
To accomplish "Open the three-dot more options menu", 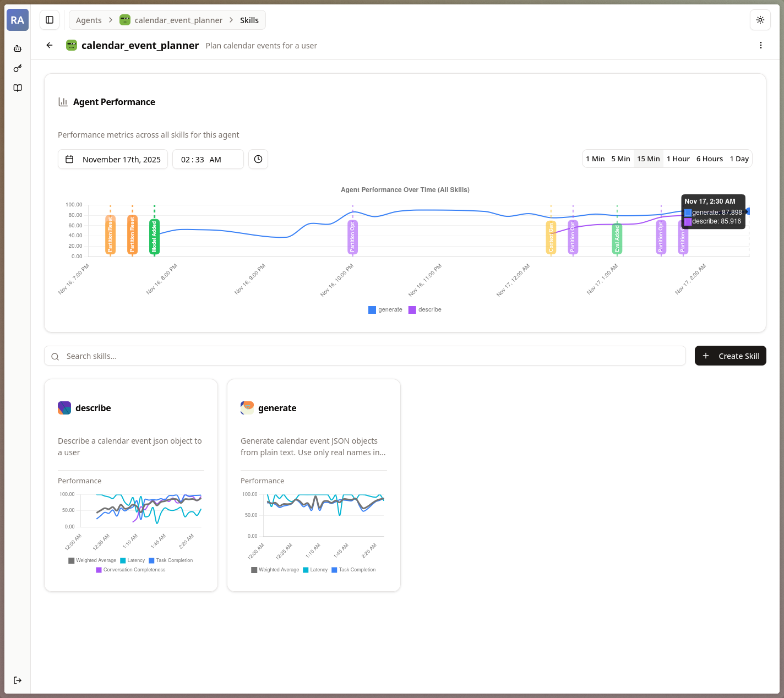I will click(760, 45).
